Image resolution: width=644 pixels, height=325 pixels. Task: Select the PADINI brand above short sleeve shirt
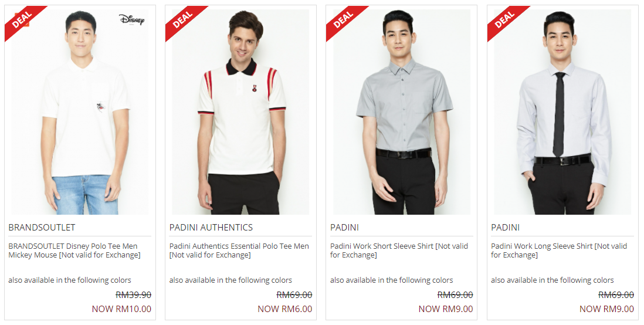click(345, 227)
